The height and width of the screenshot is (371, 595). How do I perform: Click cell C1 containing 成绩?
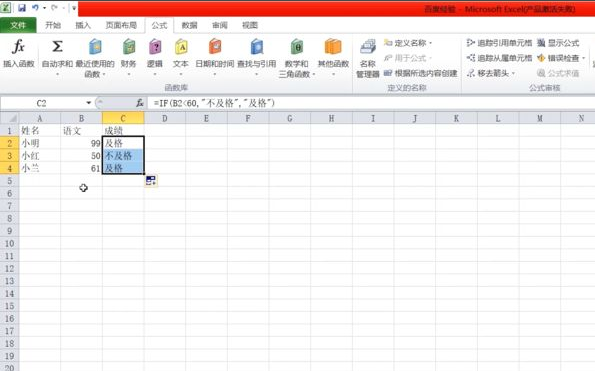tap(123, 131)
